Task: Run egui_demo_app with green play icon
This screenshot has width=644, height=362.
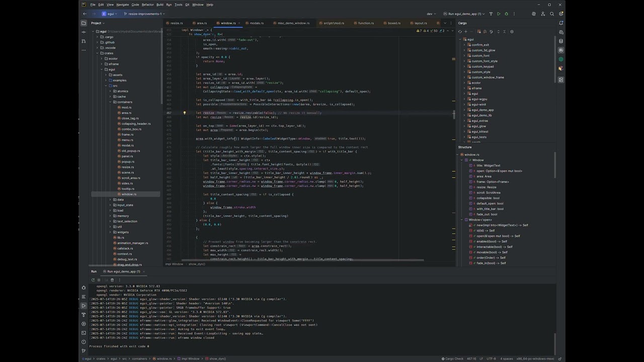Action: coord(498,14)
